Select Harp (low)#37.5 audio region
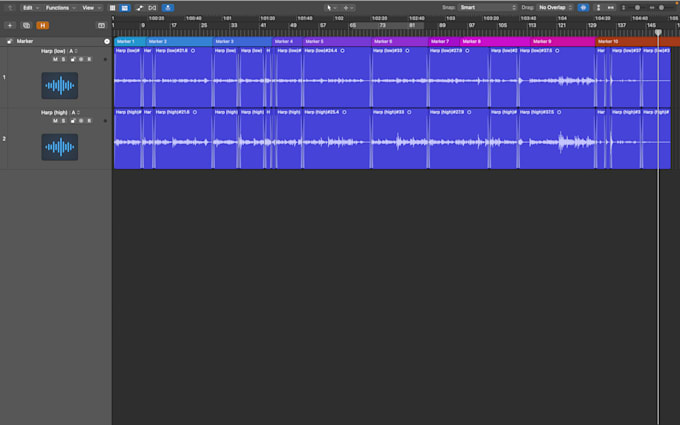 tap(557, 77)
